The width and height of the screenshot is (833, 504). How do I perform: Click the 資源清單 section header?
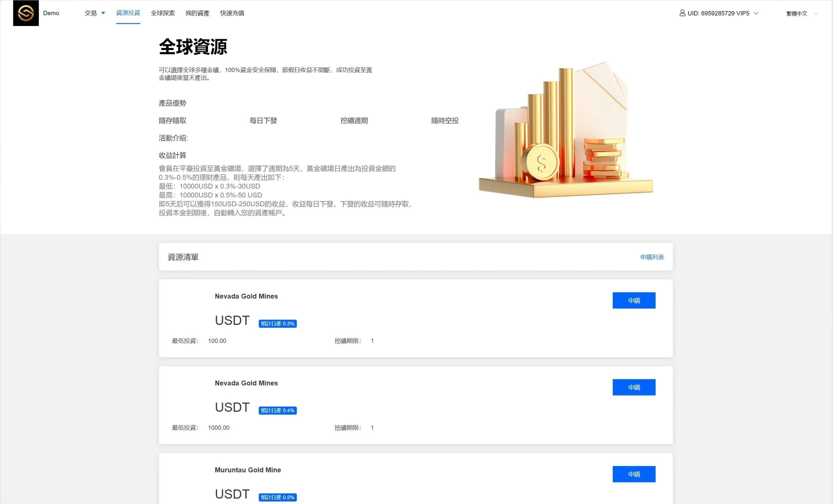coord(183,257)
